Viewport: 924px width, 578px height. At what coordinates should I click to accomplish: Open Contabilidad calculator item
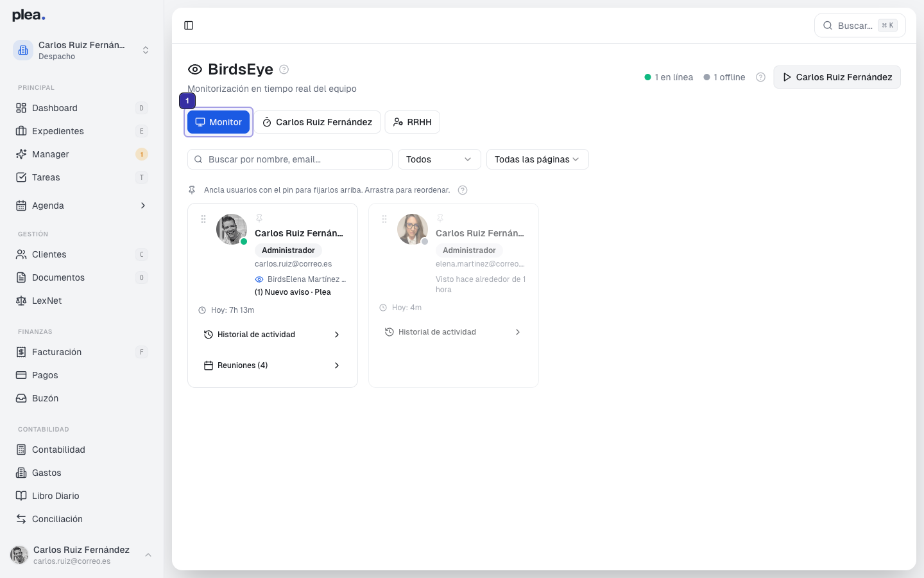coord(82,450)
